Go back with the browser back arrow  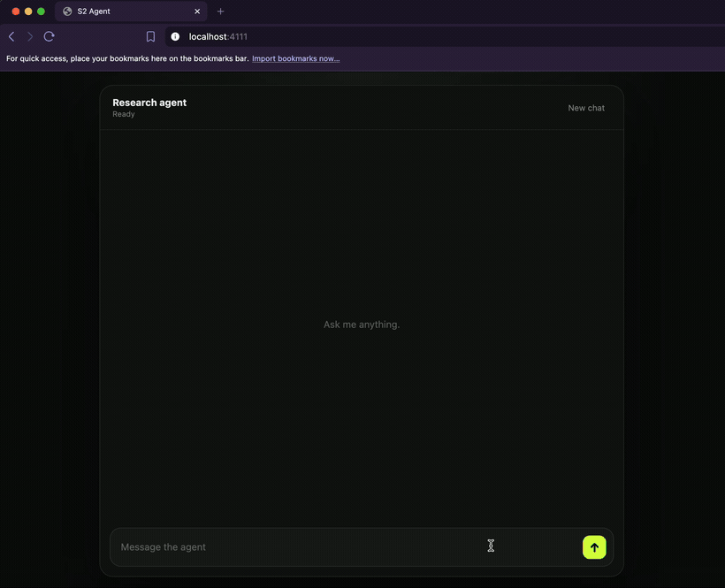pos(11,36)
